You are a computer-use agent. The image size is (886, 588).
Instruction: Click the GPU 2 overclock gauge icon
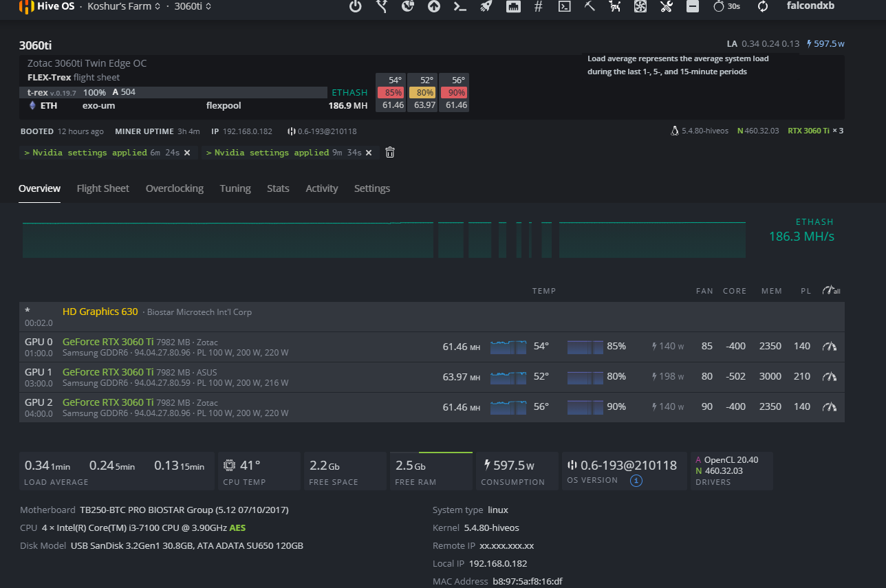[x=830, y=407]
